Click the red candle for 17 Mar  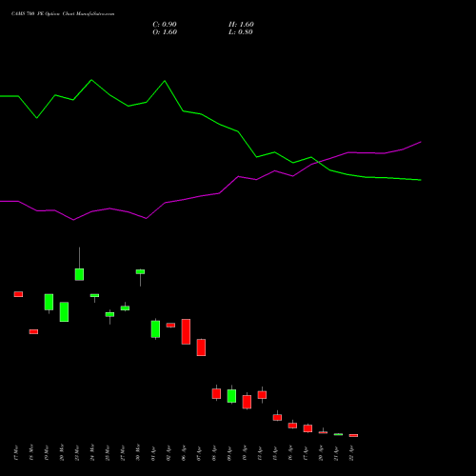(x=18, y=294)
